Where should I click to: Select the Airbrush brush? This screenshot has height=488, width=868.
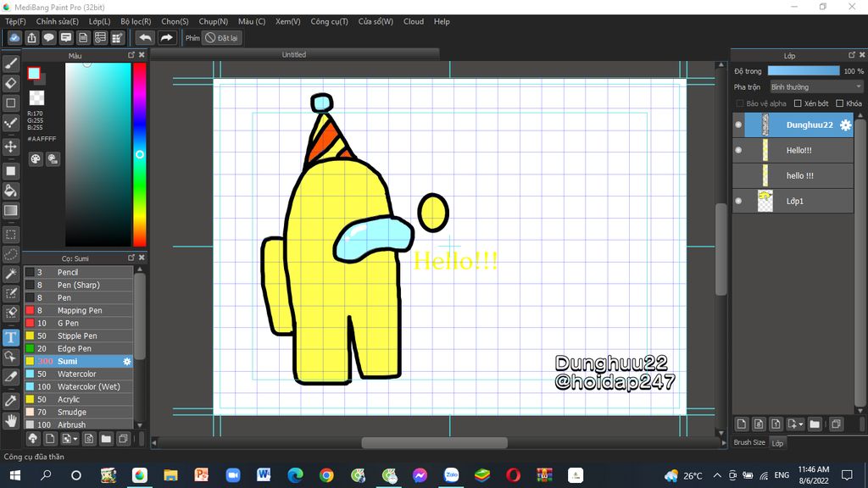click(78, 425)
